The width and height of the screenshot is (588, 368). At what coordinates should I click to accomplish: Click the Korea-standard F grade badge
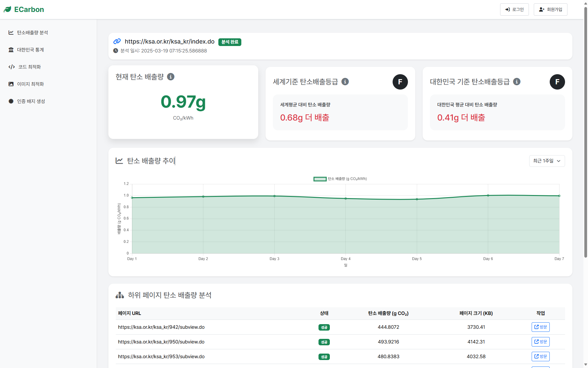557,82
